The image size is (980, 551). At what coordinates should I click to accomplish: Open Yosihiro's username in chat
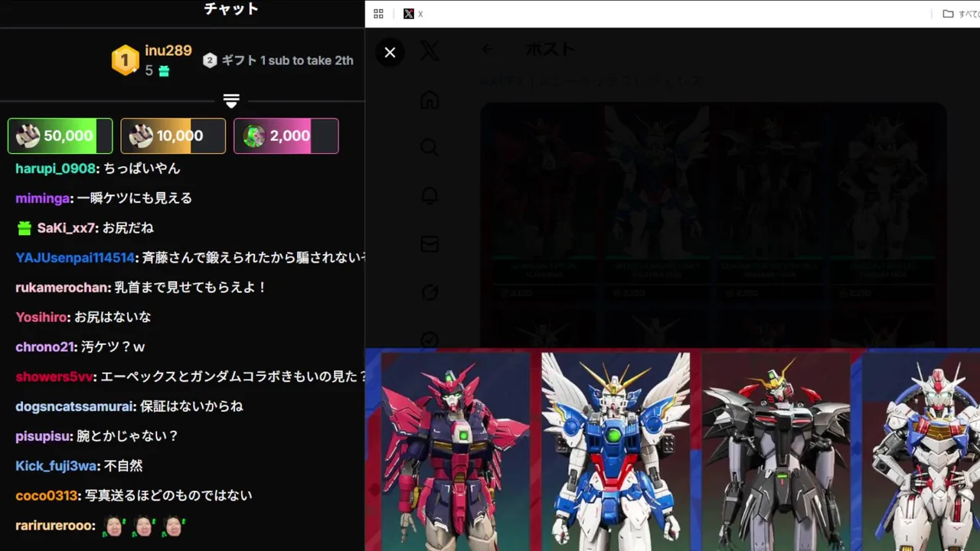(41, 317)
